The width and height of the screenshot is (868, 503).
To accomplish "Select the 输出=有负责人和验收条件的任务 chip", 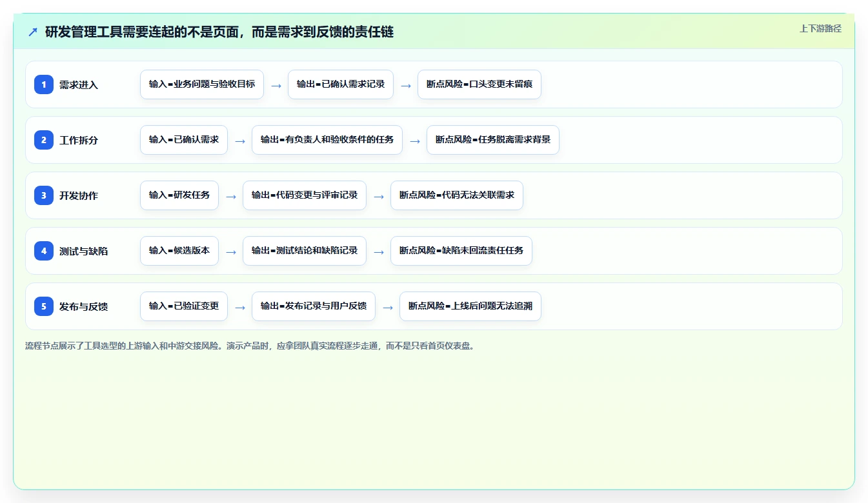I will click(327, 140).
